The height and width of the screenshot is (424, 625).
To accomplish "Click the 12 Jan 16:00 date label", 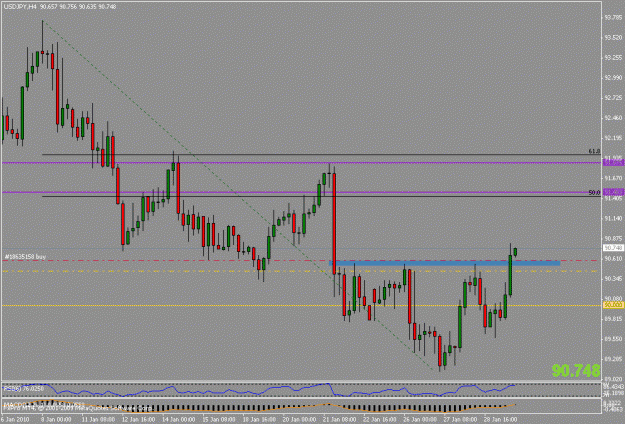I will click(x=138, y=420).
